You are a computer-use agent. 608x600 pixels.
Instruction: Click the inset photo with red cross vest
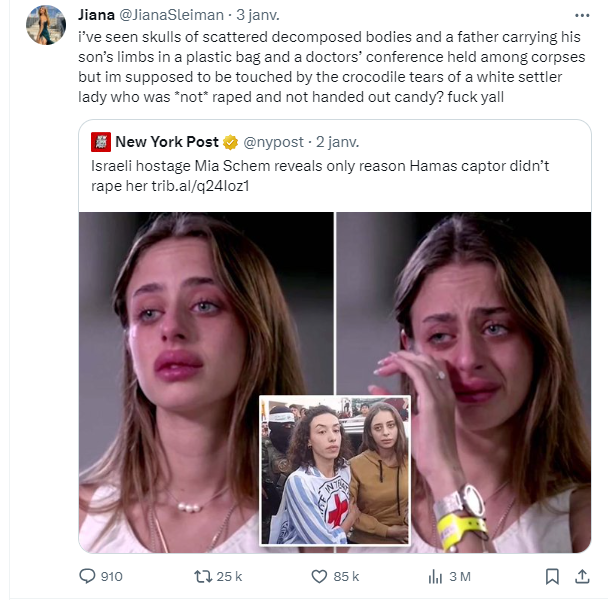tap(334, 470)
